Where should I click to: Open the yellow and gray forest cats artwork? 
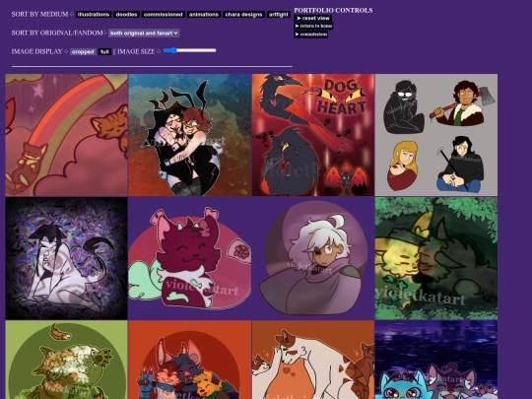(436, 258)
